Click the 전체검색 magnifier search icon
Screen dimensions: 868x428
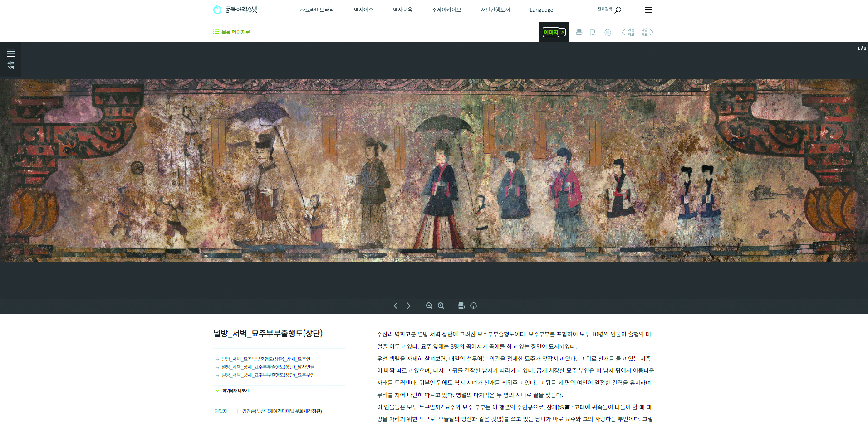(618, 10)
